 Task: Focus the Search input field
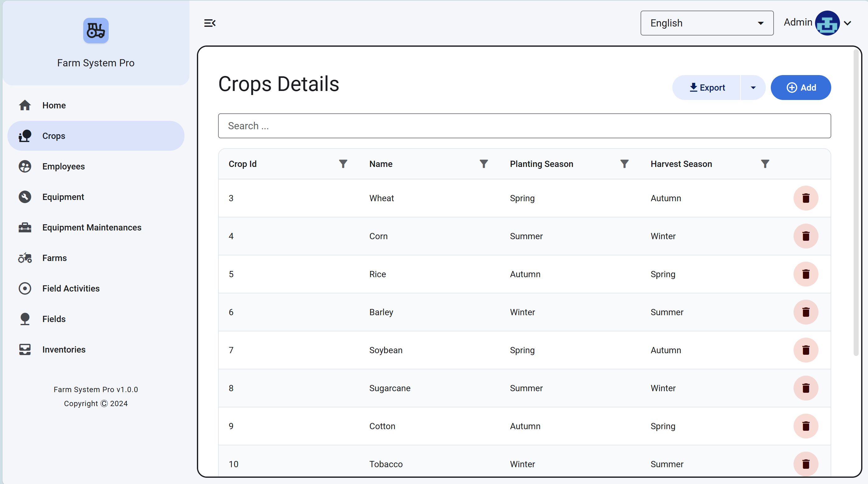[524, 126]
